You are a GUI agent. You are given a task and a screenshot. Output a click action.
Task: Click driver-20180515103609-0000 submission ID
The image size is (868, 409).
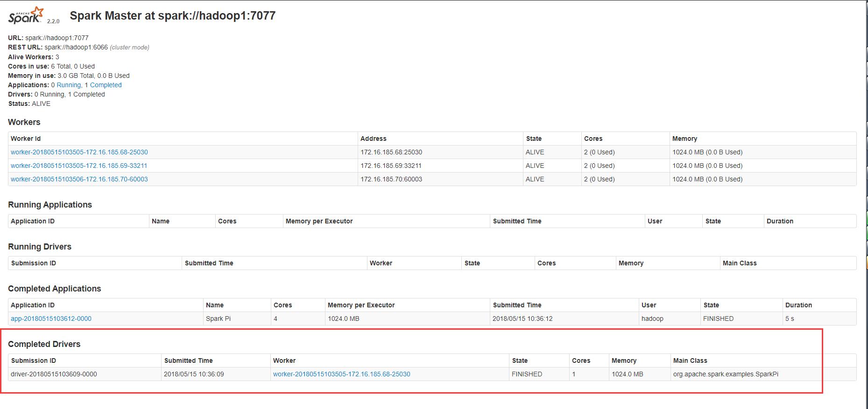tap(54, 374)
